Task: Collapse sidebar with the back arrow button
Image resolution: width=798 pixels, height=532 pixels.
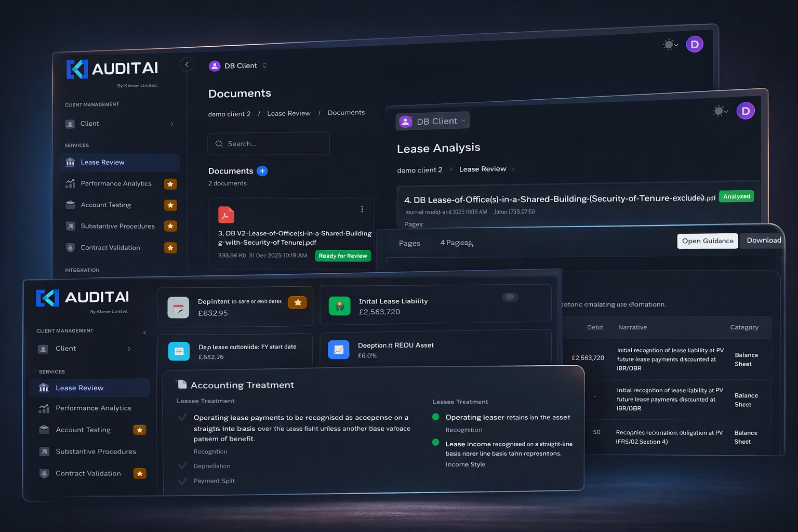Action: pyautogui.click(x=187, y=64)
